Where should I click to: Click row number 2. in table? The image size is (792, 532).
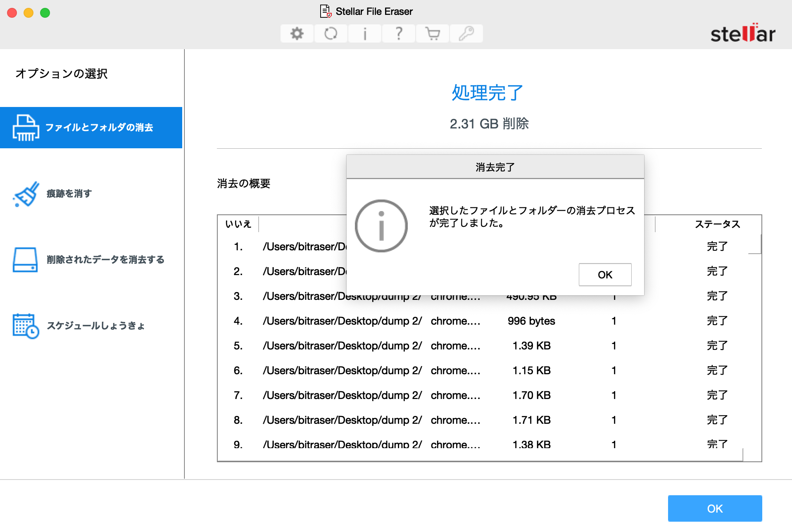click(x=238, y=271)
